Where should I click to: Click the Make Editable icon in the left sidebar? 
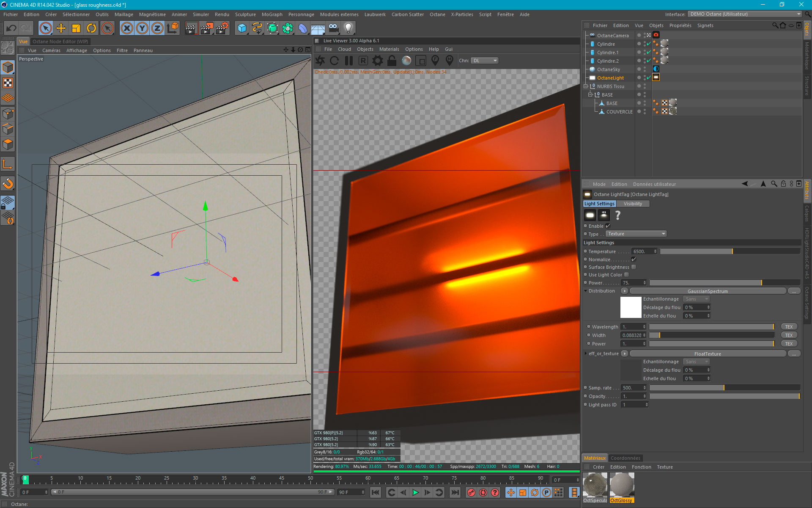point(8,48)
